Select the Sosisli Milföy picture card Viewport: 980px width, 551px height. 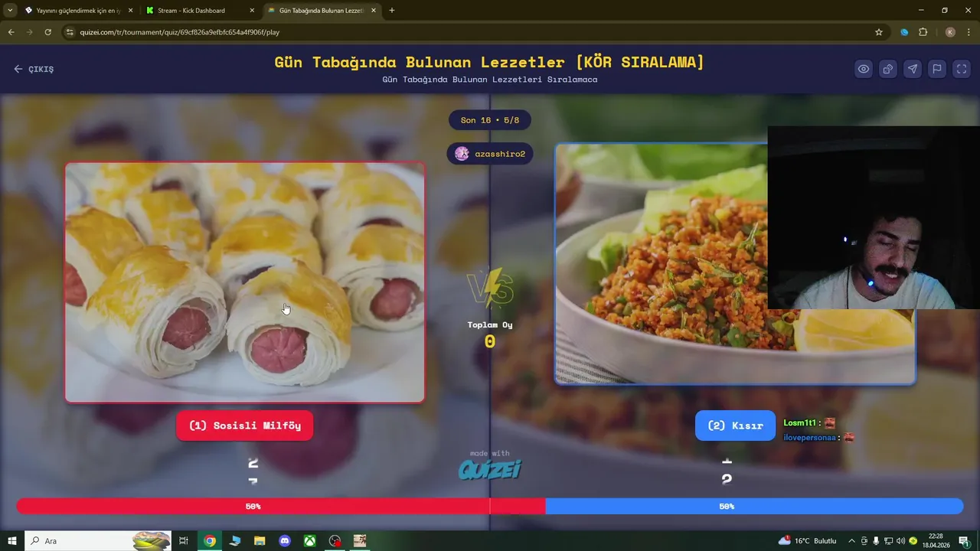(x=245, y=282)
